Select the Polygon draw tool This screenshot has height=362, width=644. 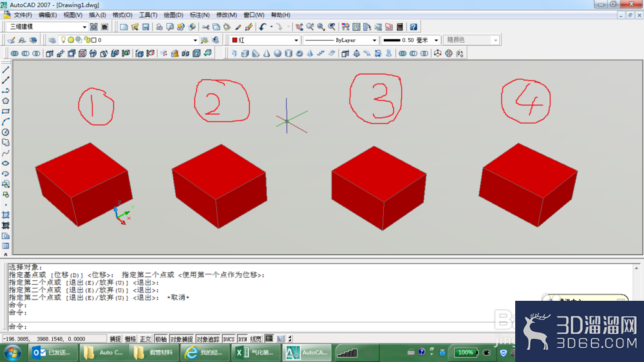(x=6, y=101)
